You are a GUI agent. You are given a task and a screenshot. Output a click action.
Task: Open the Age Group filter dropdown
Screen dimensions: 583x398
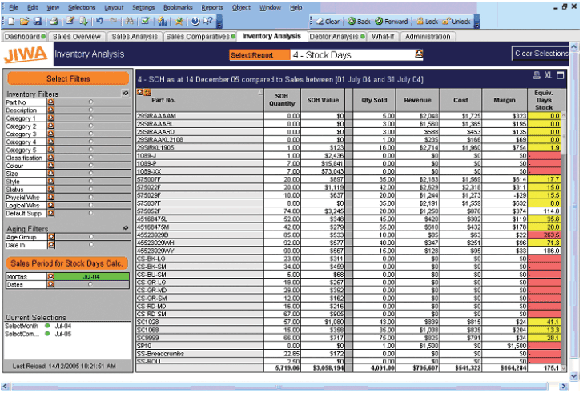point(51,237)
